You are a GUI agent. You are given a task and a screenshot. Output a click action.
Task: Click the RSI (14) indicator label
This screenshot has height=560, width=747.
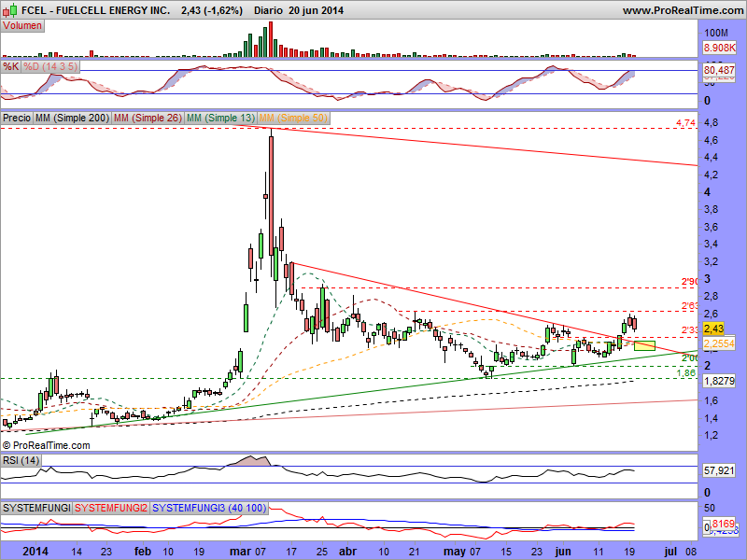pyautogui.click(x=21, y=460)
